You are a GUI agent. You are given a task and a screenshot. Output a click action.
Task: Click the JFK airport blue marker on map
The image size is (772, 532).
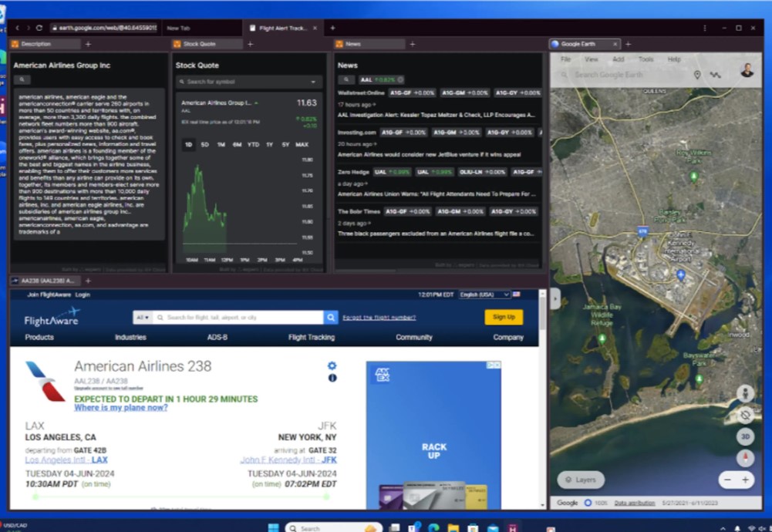click(681, 274)
